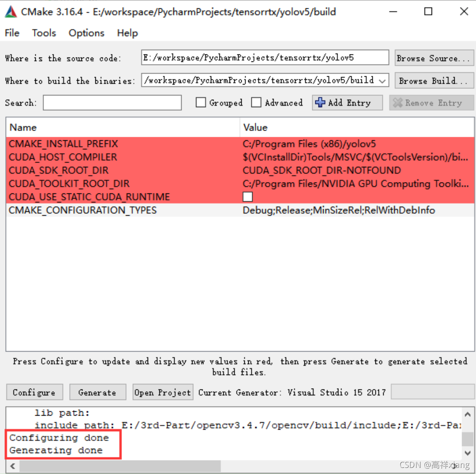Expand the build binaries path dropdown
The width and height of the screenshot is (476, 474).
point(382,81)
